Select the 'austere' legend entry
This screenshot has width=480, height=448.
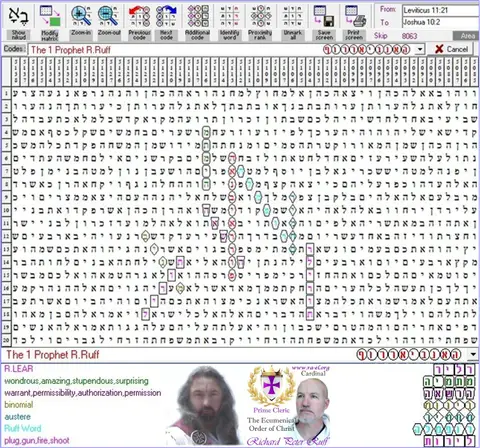[x=18, y=417]
